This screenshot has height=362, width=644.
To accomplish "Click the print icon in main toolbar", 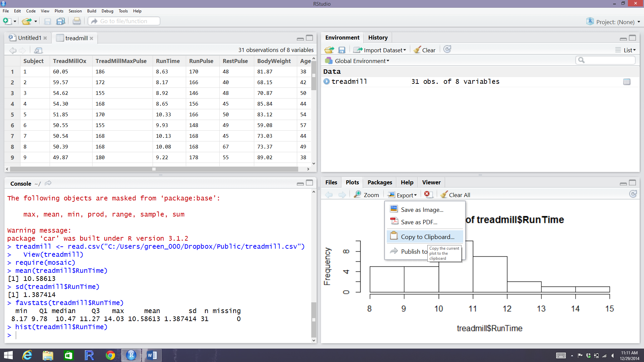I will [x=76, y=21].
